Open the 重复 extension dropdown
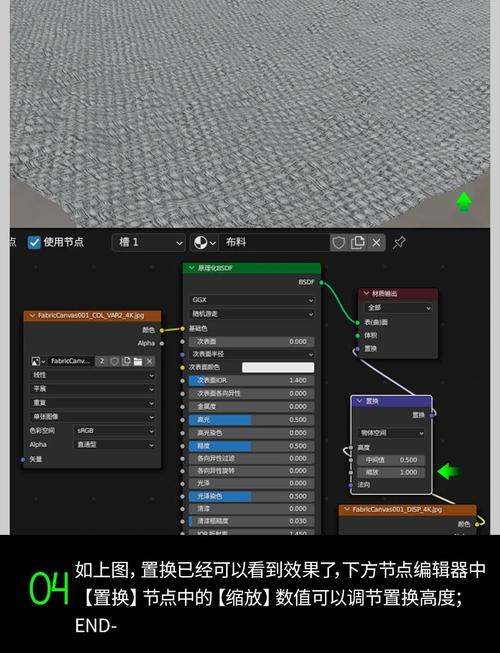This screenshot has height=653, width=500. pyautogui.click(x=92, y=403)
